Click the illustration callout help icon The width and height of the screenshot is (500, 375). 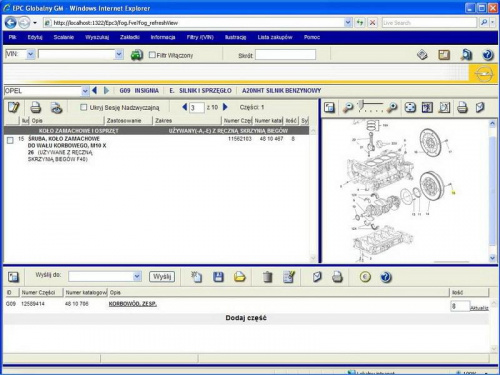tap(427, 107)
